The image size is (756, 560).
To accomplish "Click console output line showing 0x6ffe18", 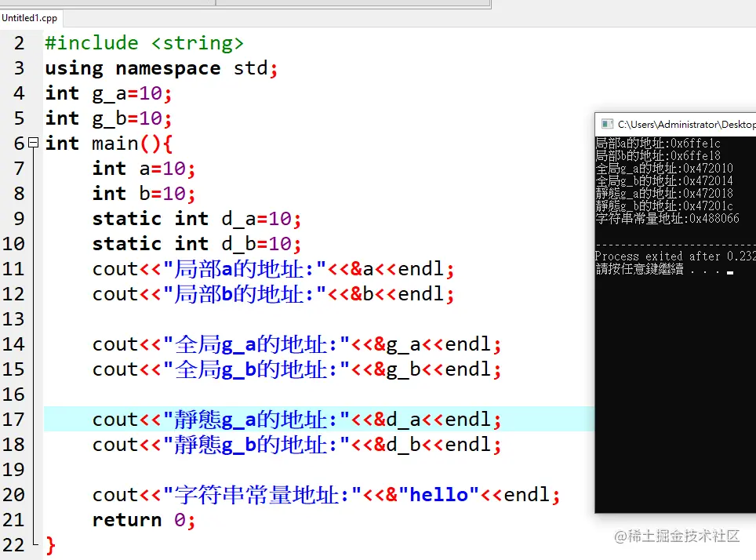I will 658,156.
